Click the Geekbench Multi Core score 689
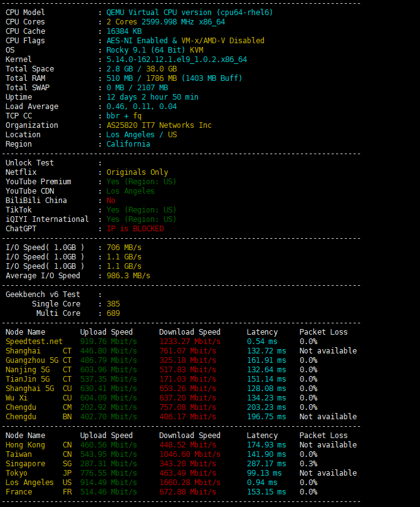 pos(113,313)
